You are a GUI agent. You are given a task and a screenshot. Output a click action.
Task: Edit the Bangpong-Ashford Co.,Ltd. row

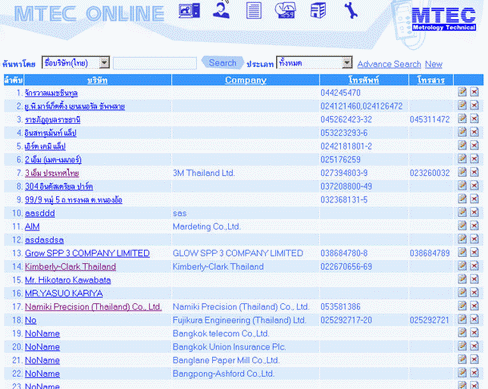tap(462, 373)
